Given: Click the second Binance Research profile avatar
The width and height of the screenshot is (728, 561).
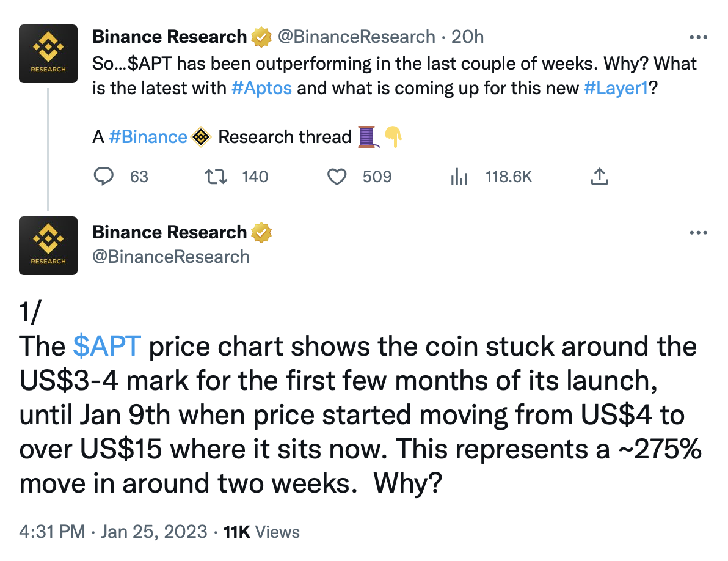Looking at the screenshot, I should coord(48,245).
